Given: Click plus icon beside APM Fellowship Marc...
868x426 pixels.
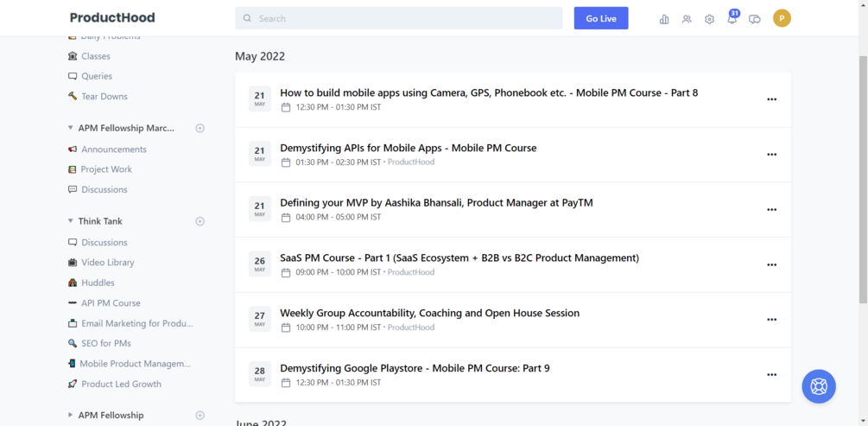Looking at the screenshot, I should click(200, 128).
